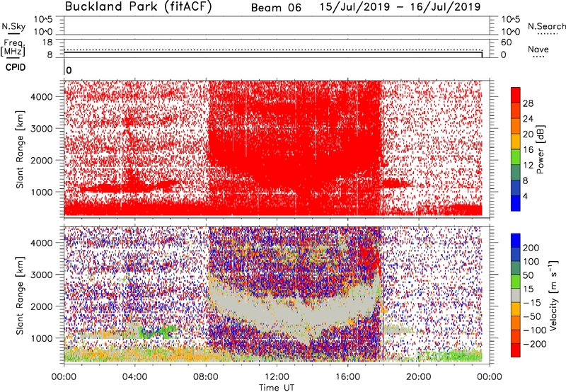Viewport: 566px width, 392px height.
Task: Click the '4' tick on the power colorbar
Action: pyautogui.click(x=525, y=196)
